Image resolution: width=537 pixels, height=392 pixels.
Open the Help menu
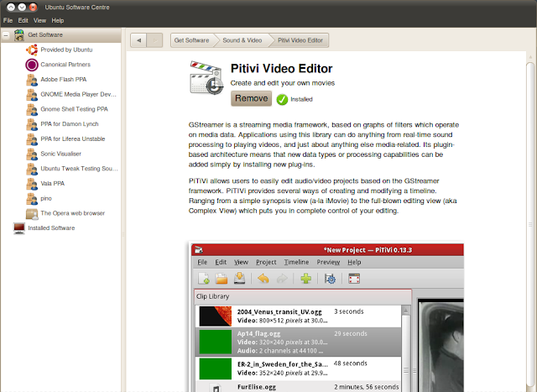click(58, 20)
